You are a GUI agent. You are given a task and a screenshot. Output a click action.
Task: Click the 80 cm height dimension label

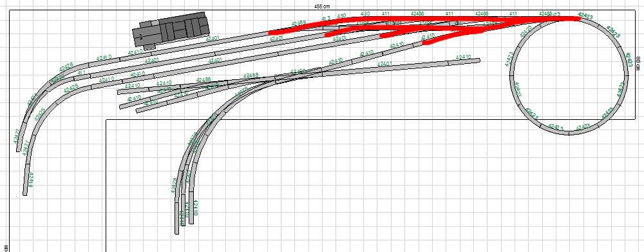[639, 63]
